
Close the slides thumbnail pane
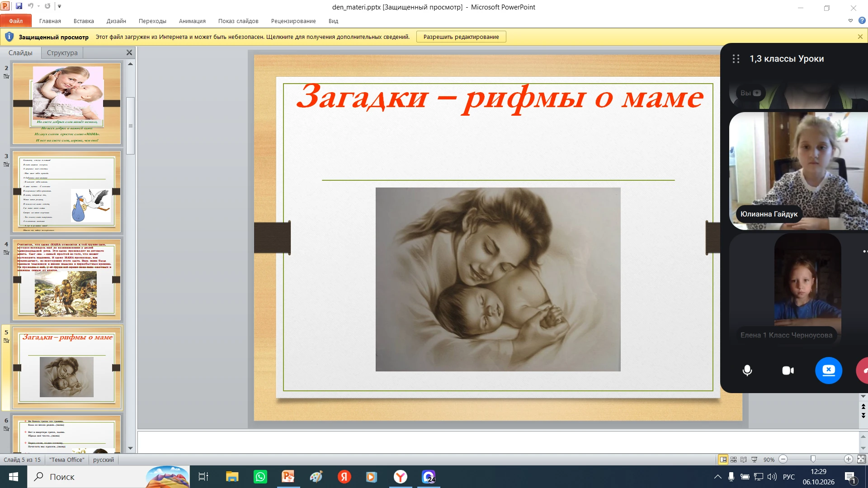point(129,53)
